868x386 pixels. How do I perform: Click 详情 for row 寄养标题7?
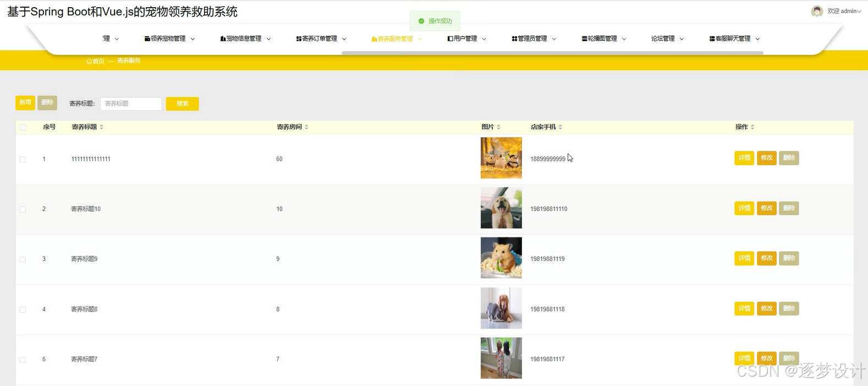tap(744, 358)
